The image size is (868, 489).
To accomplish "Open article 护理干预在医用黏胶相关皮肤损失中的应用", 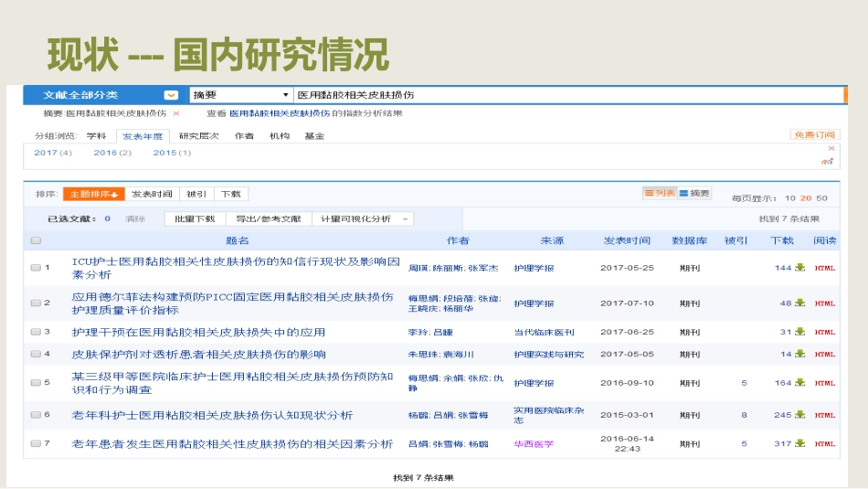I will click(x=198, y=333).
